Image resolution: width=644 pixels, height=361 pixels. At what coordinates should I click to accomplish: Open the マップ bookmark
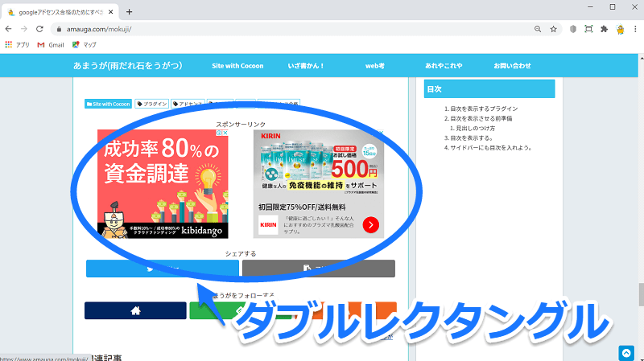click(x=85, y=44)
